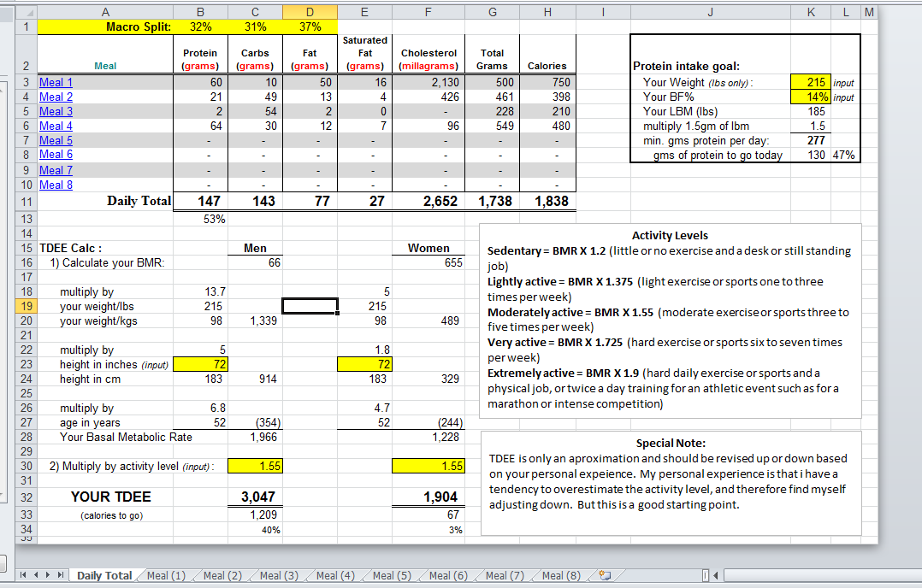Click the horizontal scrollbar left arrow

pos(716,575)
